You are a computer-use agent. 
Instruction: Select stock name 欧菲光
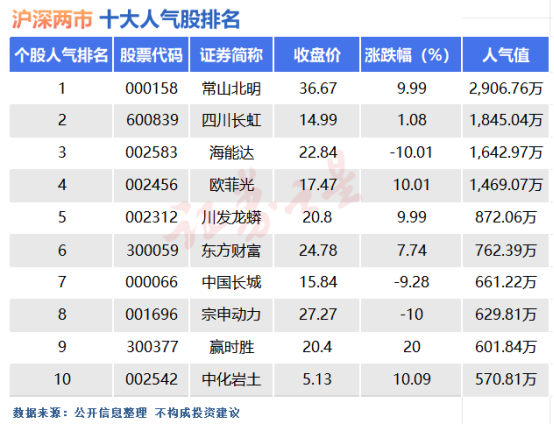point(231,185)
